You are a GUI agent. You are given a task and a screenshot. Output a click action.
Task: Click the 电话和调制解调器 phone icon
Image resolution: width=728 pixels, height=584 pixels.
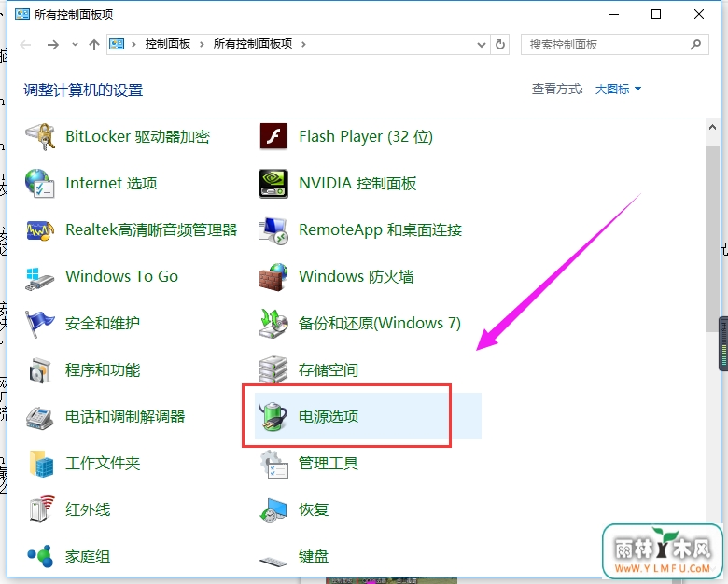pyautogui.click(x=40, y=417)
